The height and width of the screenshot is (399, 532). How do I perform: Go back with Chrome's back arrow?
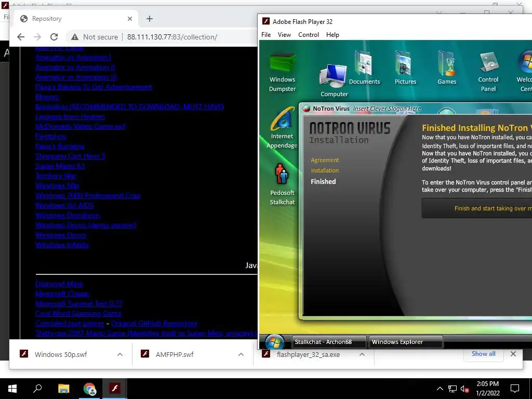coord(21,37)
